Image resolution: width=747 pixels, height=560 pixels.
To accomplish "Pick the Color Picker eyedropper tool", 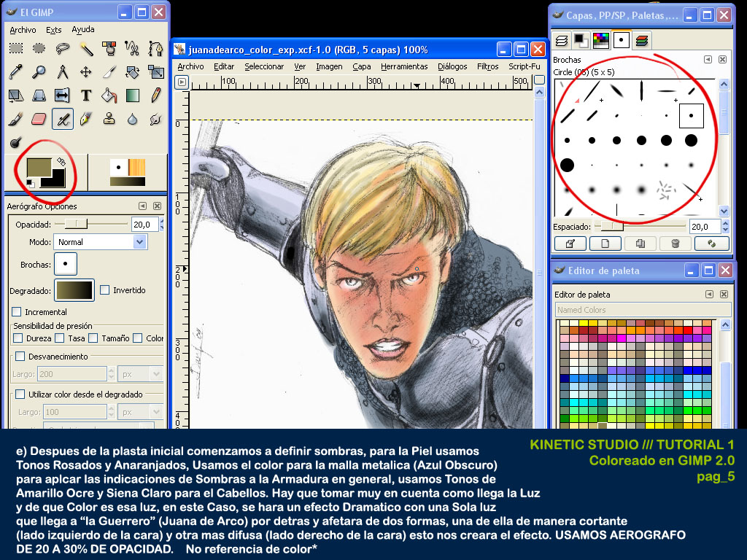I will (x=16, y=72).
